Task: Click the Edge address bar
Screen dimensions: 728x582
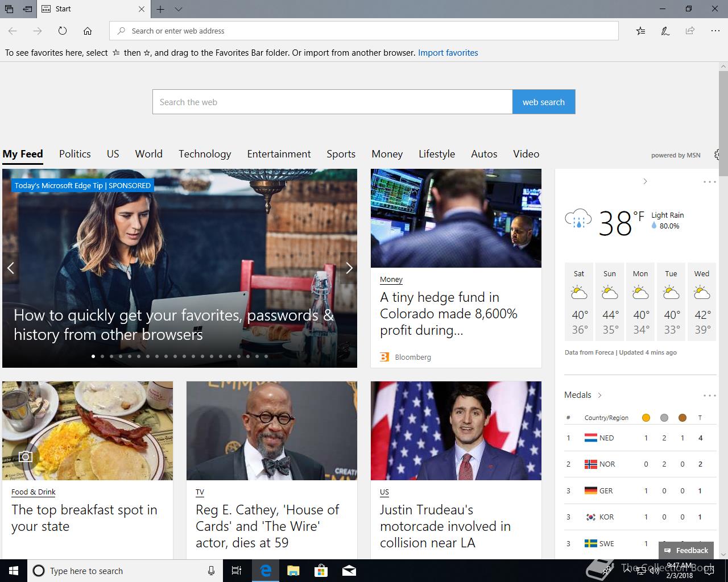Action: [x=364, y=31]
